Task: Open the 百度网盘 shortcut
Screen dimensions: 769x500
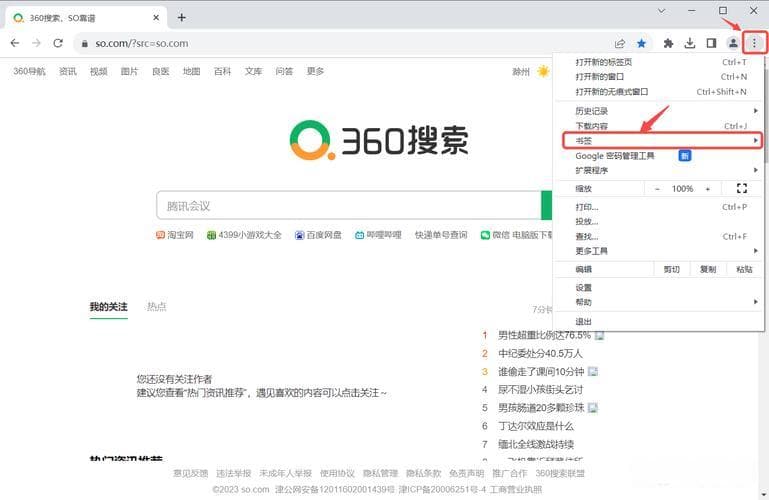Action: (x=318, y=235)
